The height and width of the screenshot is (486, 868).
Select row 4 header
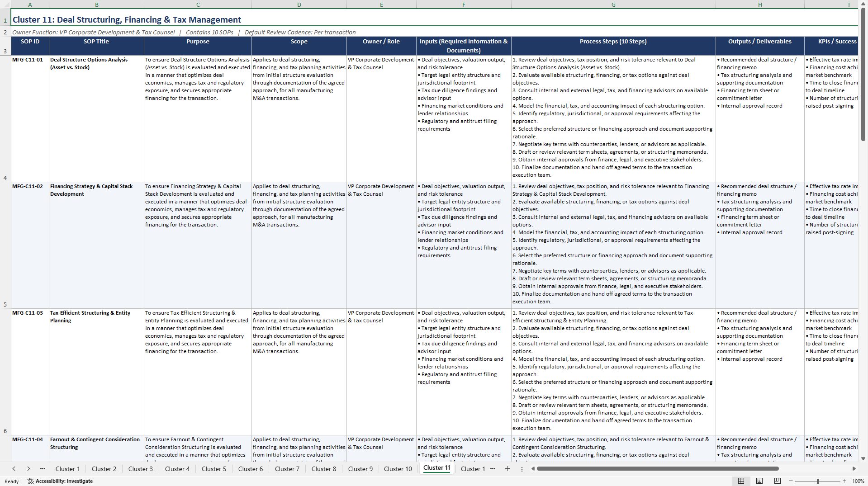tap(5, 118)
